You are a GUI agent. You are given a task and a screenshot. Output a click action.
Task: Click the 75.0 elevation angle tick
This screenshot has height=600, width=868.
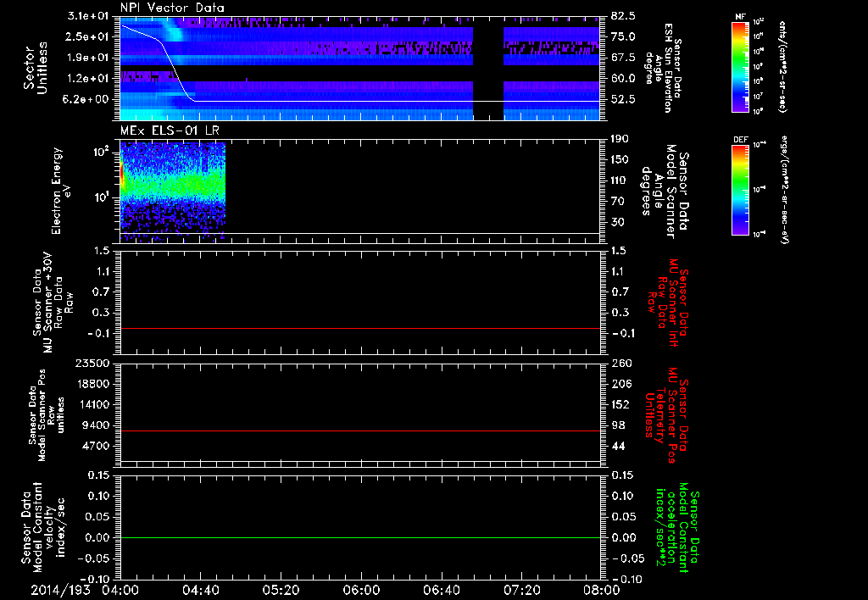coord(623,36)
